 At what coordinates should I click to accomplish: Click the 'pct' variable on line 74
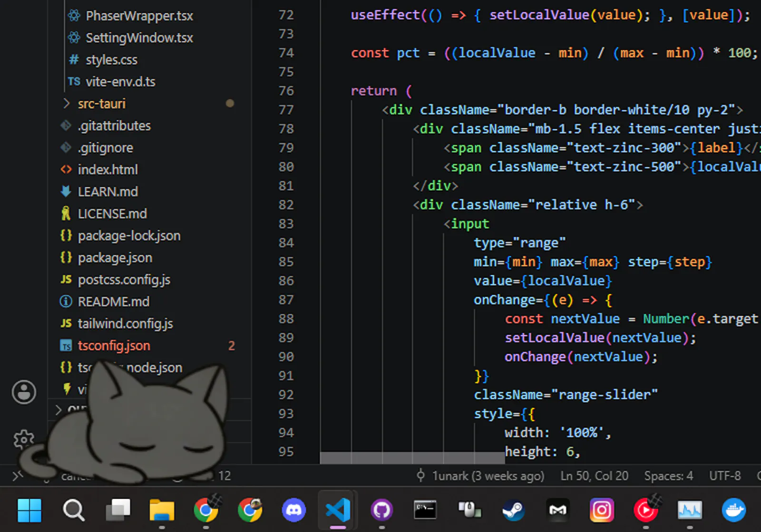pyautogui.click(x=409, y=52)
